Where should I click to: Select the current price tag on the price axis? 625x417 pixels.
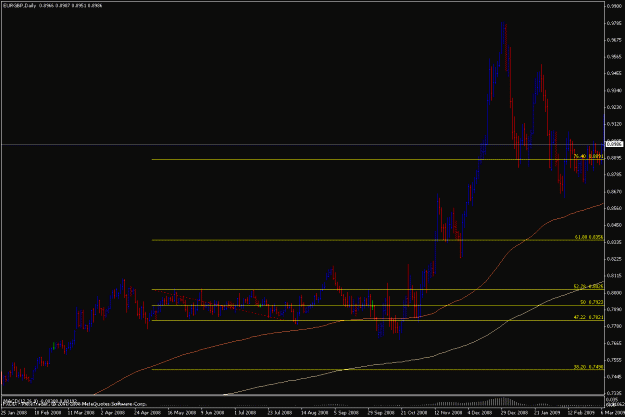[614, 144]
